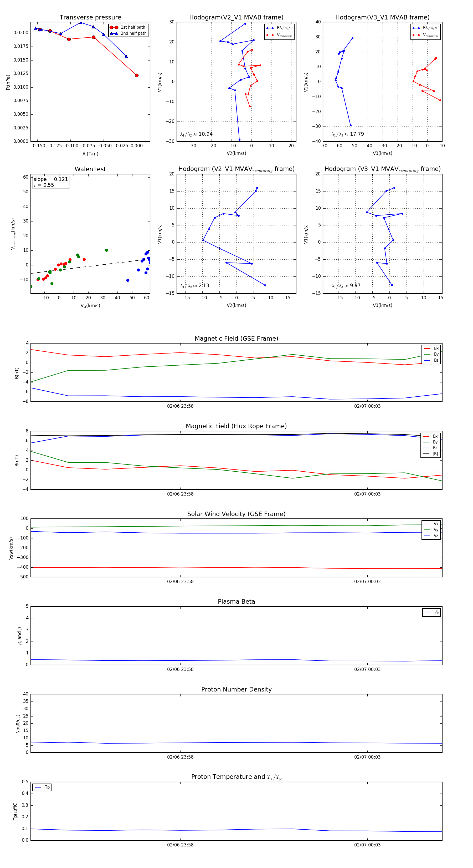Click the 'Np(#/cc)' y-axis label
The width and height of the screenshot is (473, 868).
point(18,723)
